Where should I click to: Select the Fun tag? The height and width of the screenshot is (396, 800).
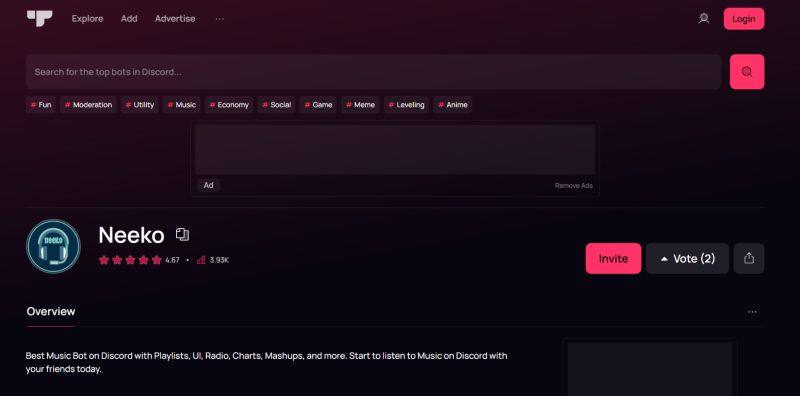point(41,105)
